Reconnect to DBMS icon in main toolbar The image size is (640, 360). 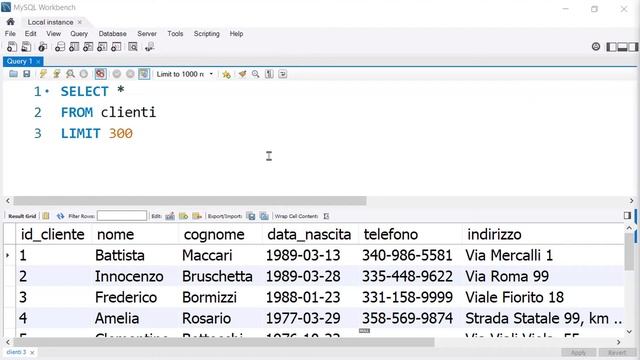(149, 47)
